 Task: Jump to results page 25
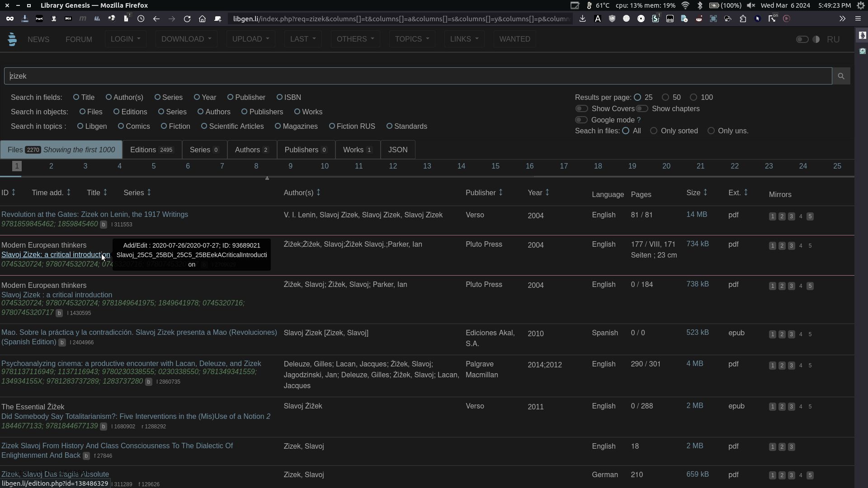[x=837, y=166]
